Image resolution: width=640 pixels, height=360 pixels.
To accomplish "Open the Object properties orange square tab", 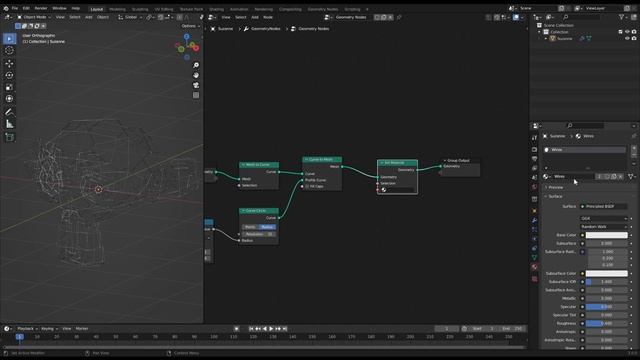I will (534, 211).
